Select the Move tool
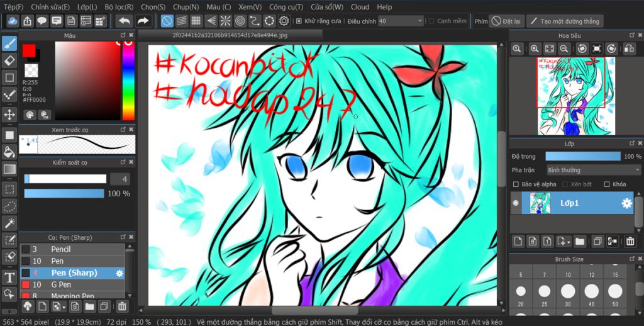The image size is (644, 326). (x=9, y=114)
